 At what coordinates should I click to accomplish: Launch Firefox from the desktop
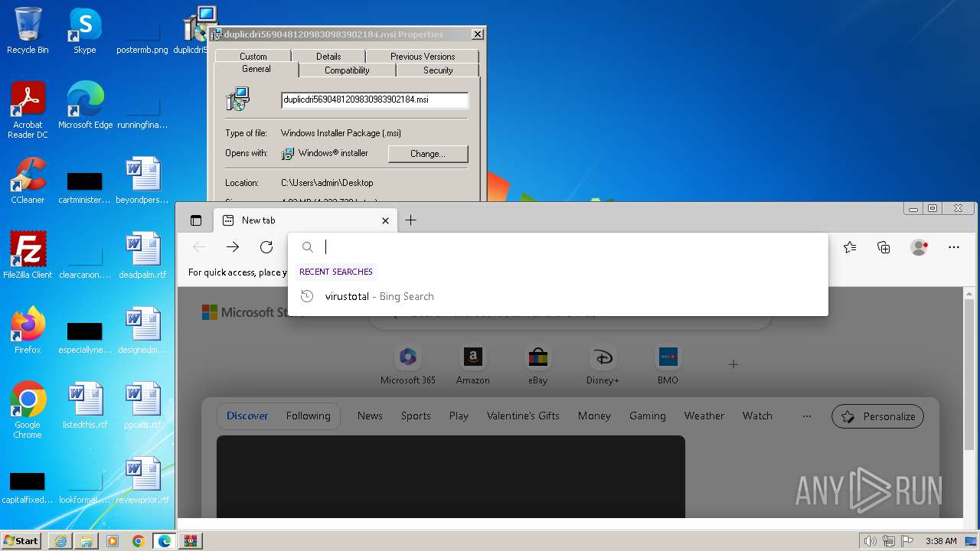point(28,331)
